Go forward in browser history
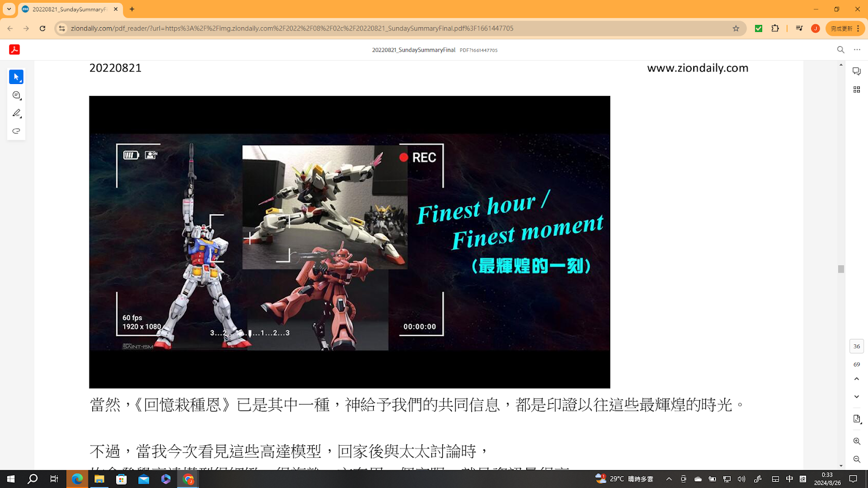The image size is (868, 488). click(26, 28)
